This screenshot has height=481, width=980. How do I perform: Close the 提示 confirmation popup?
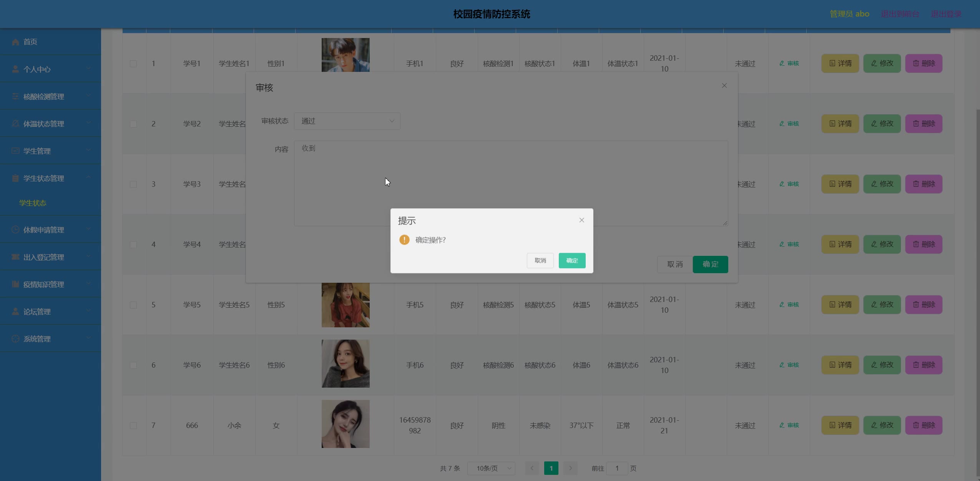pos(581,220)
